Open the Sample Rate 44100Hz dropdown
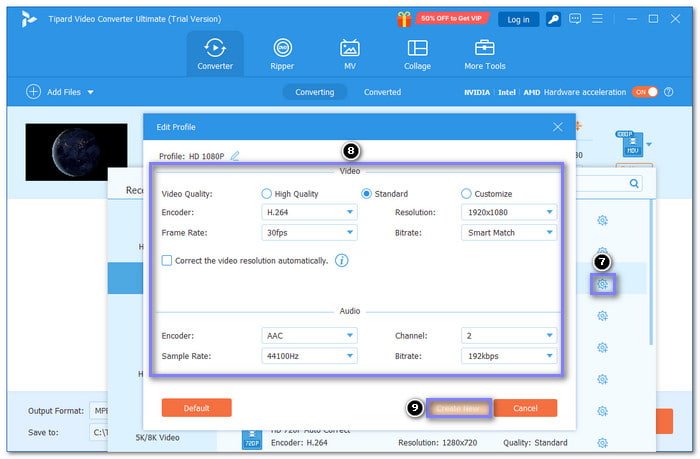The image size is (700, 459). [x=309, y=356]
